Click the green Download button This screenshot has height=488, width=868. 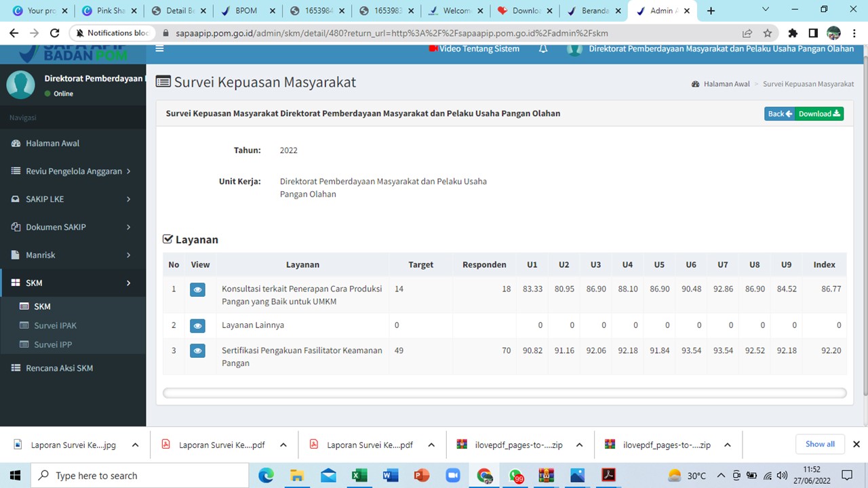click(819, 114)
